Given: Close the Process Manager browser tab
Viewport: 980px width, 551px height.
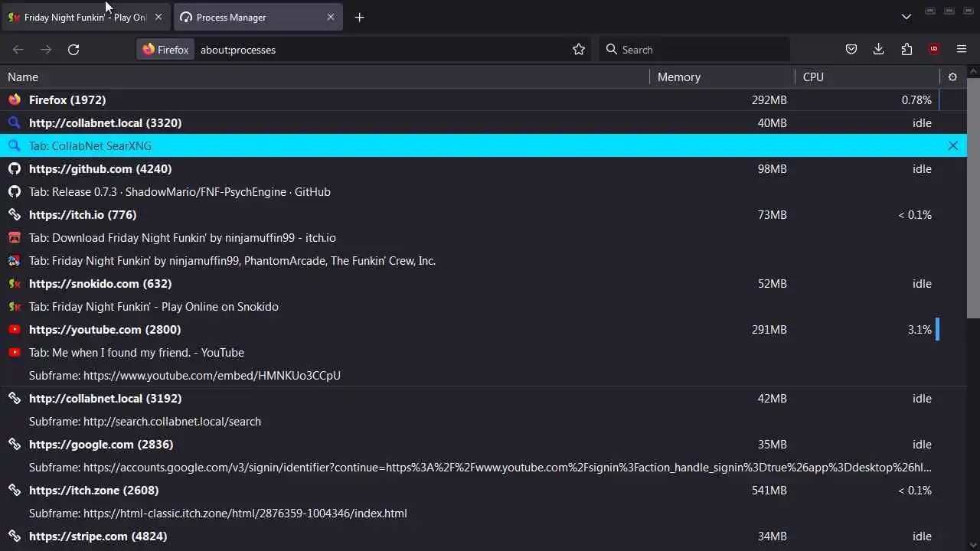Looking at the screenshot, I should 331,17.
